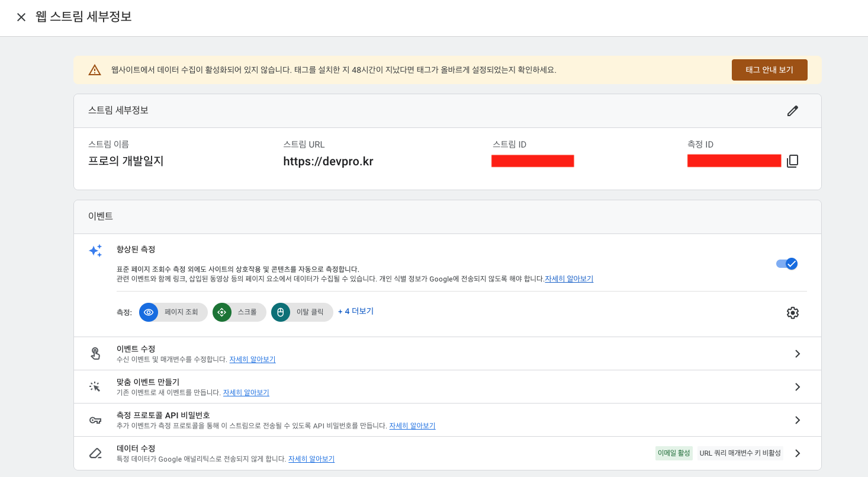Click the key icon for 측정 프로토콜 API
Viewport: 868px width, 477px height.
click(x=95, y=420)
